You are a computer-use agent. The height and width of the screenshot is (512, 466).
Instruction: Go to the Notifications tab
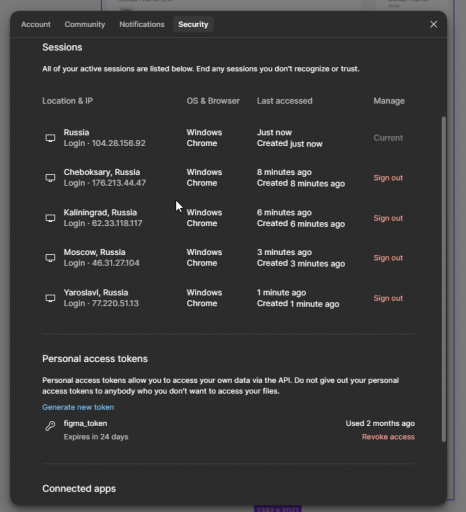[x=142, y=24]
